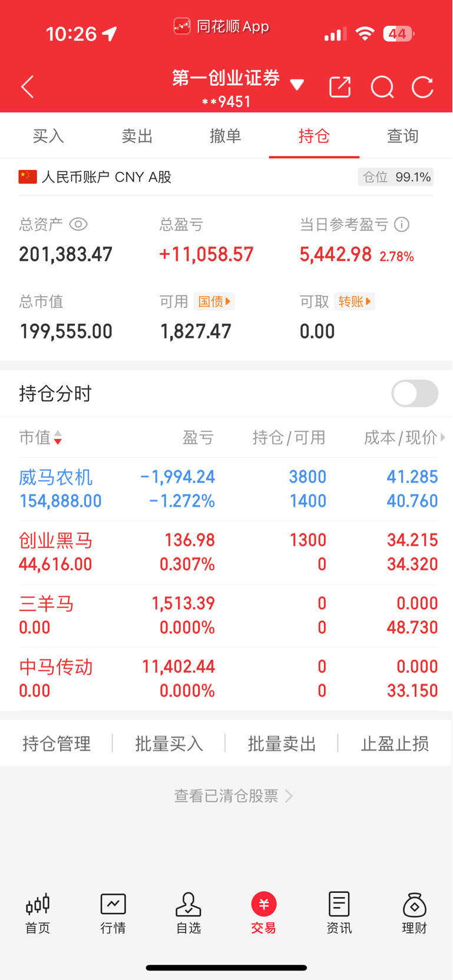This screenshot has height=980, width=453.
Task: Refresh holdings with the circular arrow icon
Action: [422, 87]
